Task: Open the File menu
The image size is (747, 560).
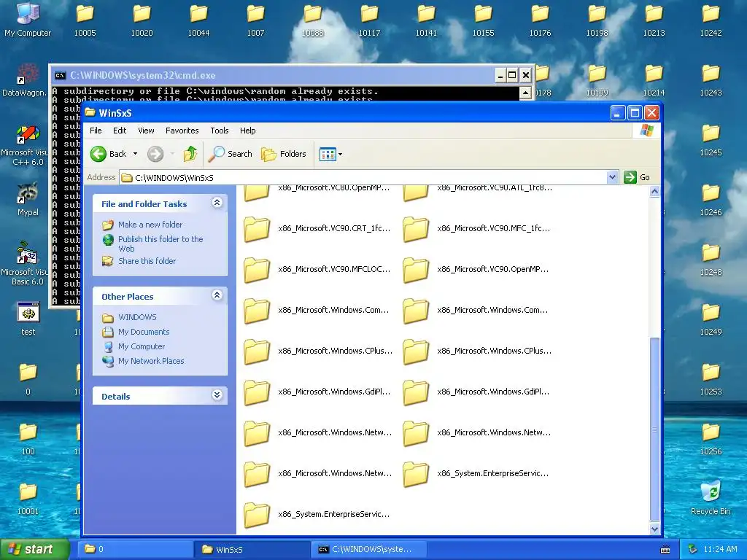Action: pyautogui.click(x=96, y=131)
